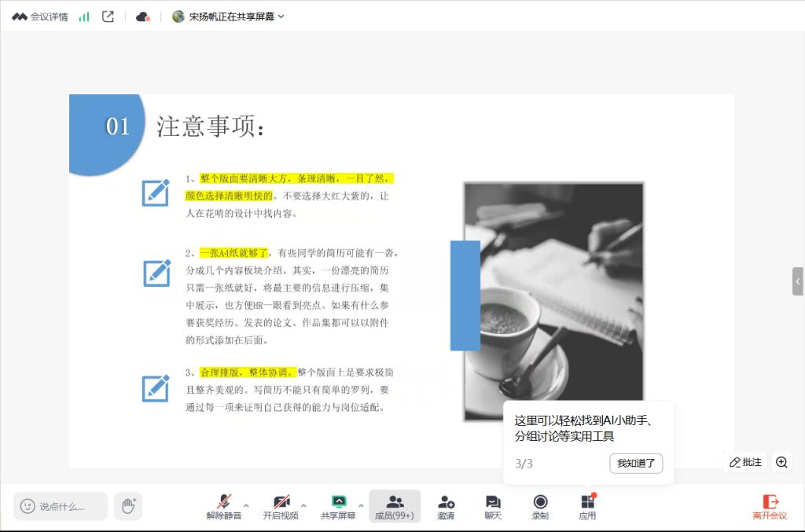
Task: Click the 共享屏幕 share screen button
Action: (338, 506)
